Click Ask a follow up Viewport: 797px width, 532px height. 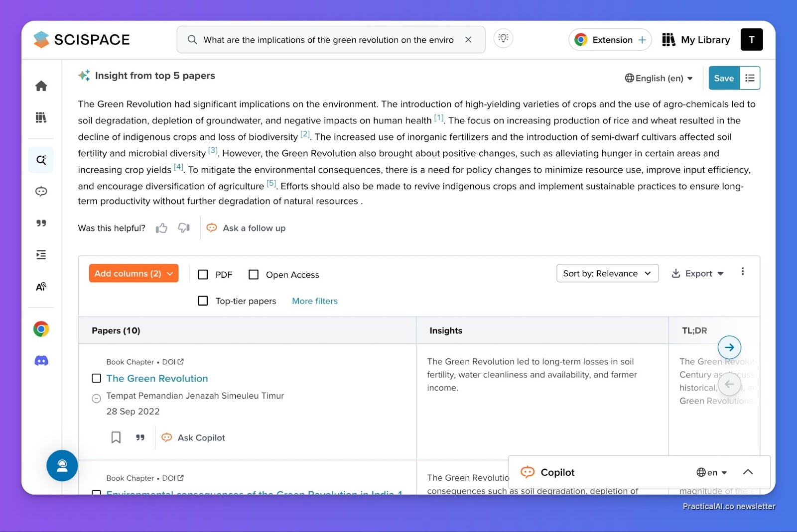pyautogui.click(x=246, y=228)
